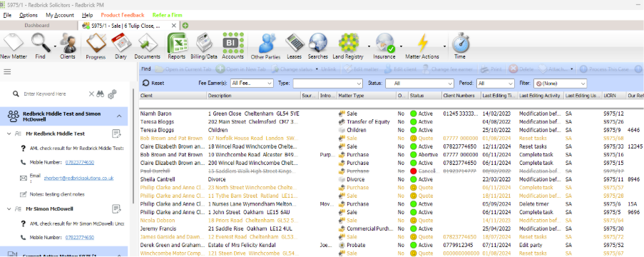Select Estate of Mrs Felicity Kendal row

(x=392, y=245)
